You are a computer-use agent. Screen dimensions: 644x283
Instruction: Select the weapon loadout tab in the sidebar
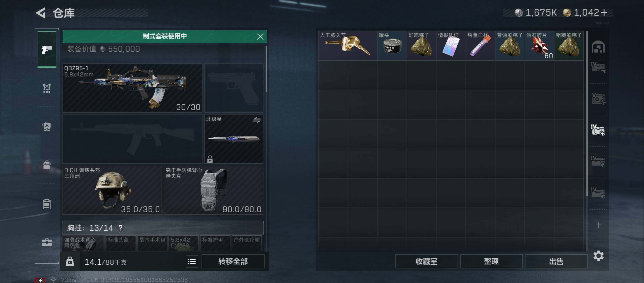coord(47,49)
